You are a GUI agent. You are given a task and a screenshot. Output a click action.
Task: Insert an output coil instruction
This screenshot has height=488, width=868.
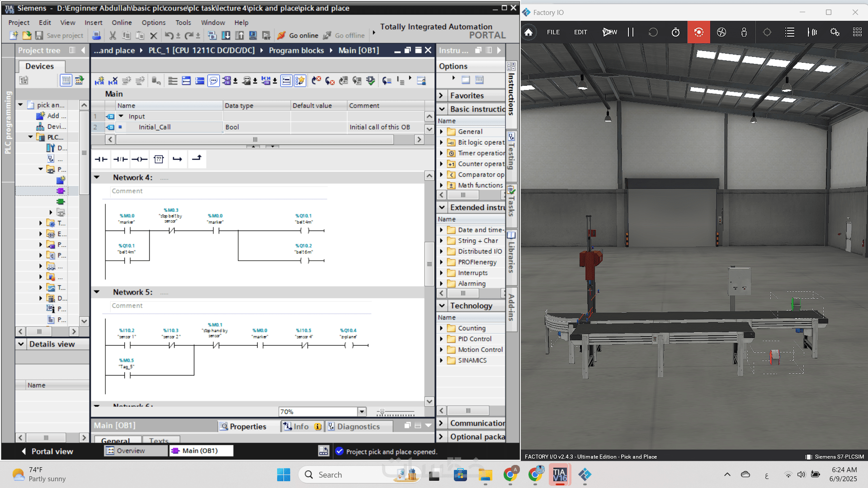139,159
